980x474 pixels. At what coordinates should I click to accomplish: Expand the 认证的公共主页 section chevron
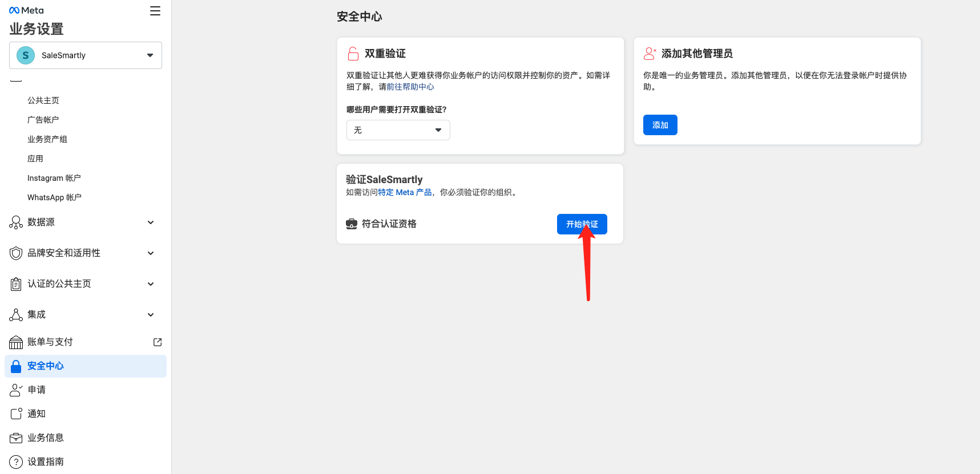click(151, 284)
